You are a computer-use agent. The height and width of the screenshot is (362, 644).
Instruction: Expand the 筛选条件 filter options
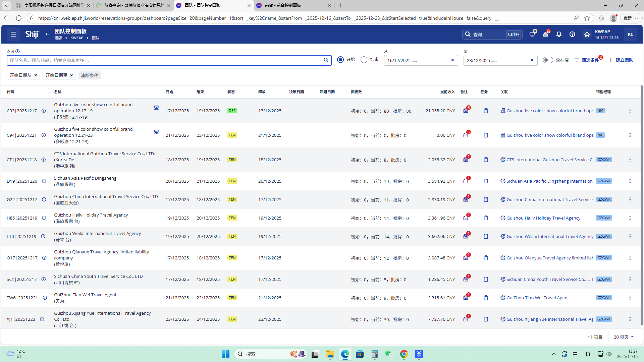587,60
